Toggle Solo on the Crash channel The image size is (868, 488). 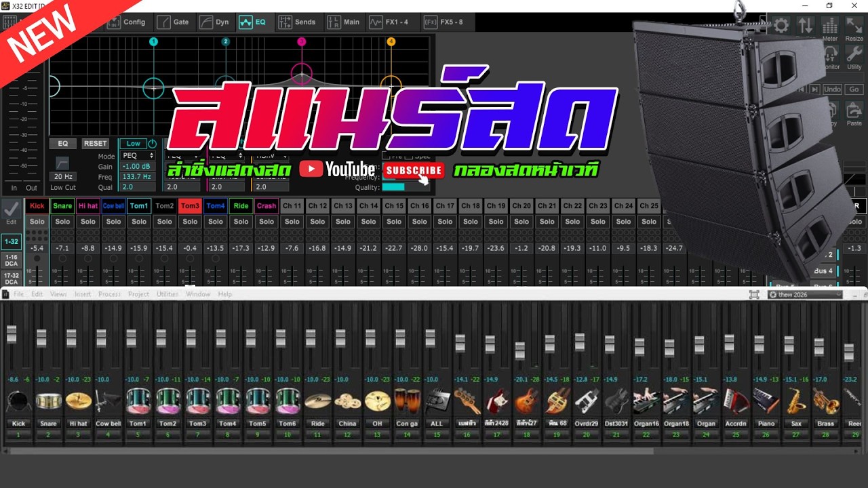pyautogui.click(x=267, y=222)
